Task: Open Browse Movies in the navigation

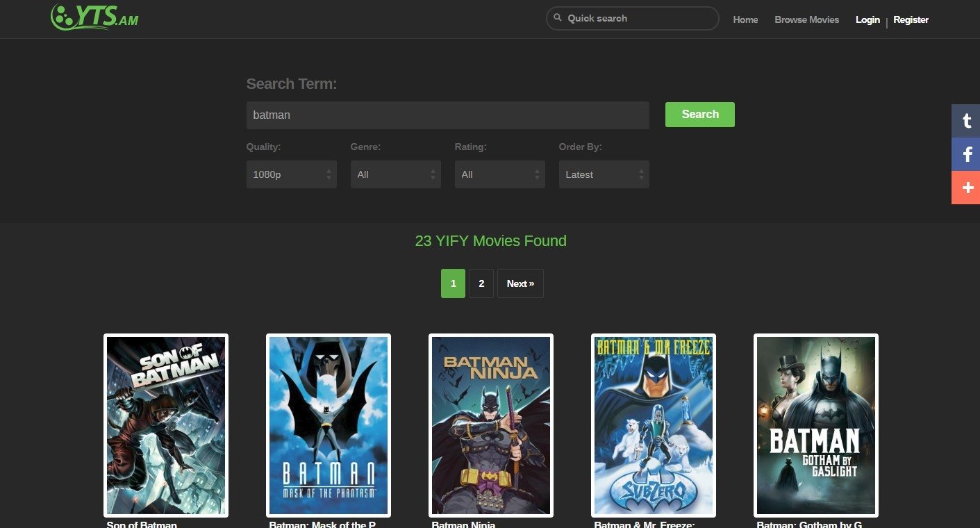Action: pyautogui.click(x=807, y=19)
